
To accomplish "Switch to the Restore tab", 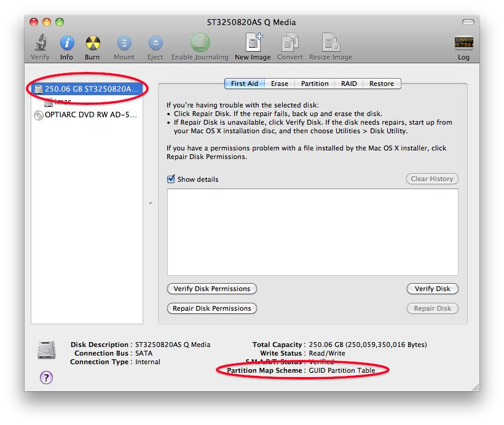I will click(x=382, y=84).
